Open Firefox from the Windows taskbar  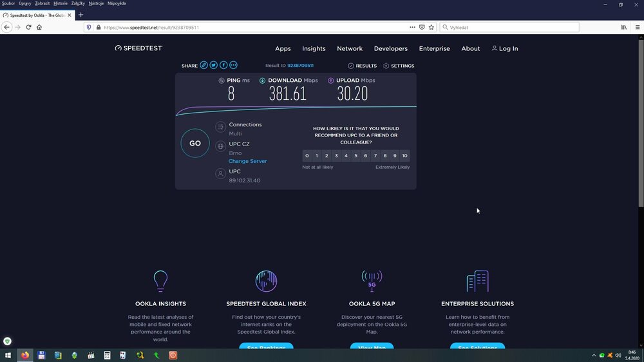(x=25, y=355)
